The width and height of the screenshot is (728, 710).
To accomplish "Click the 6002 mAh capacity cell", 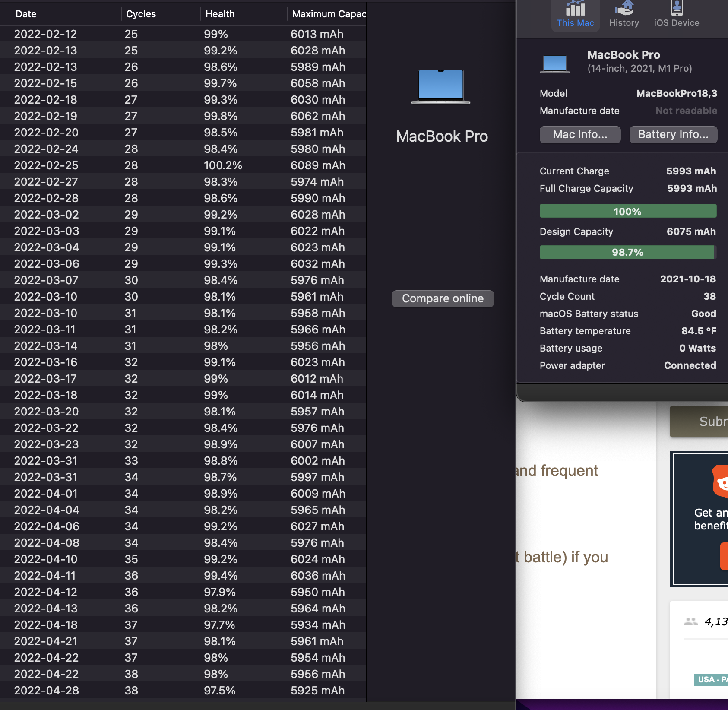I will coord(318,461).
